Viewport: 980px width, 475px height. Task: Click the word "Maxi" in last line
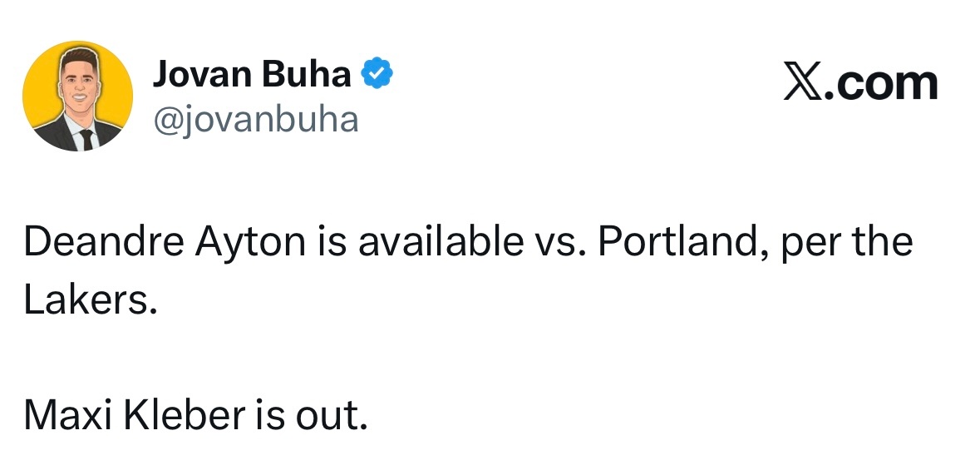point(66,415)
